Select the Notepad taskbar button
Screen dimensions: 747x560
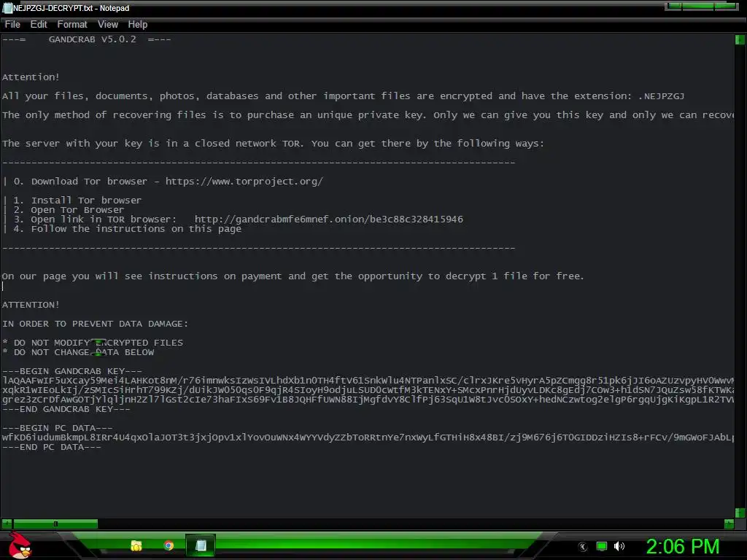tap(201, 545)
